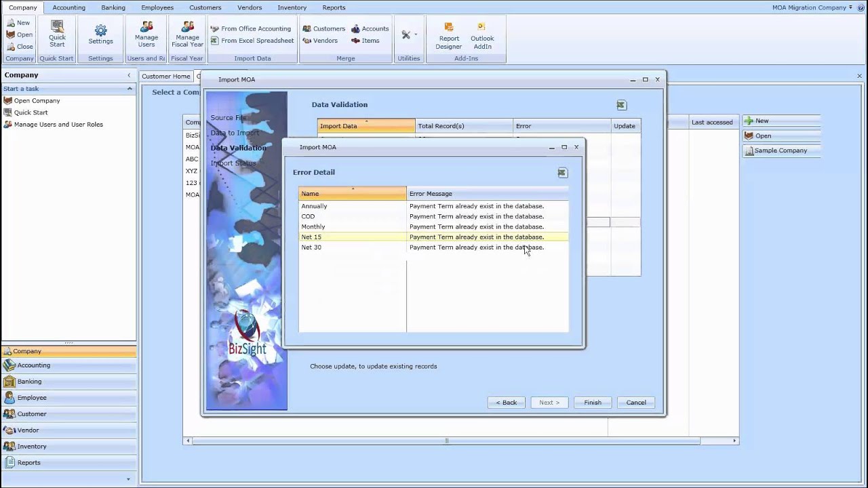The width and height of the screenshot is (868, 488).
Task: Export Data Validation grid to Excel
Action: coord(621,105)
